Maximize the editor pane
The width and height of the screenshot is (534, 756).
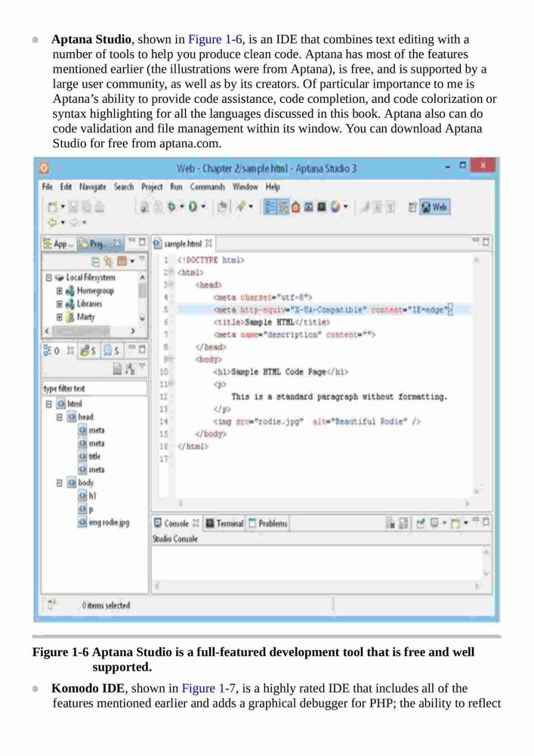[486, 241]
